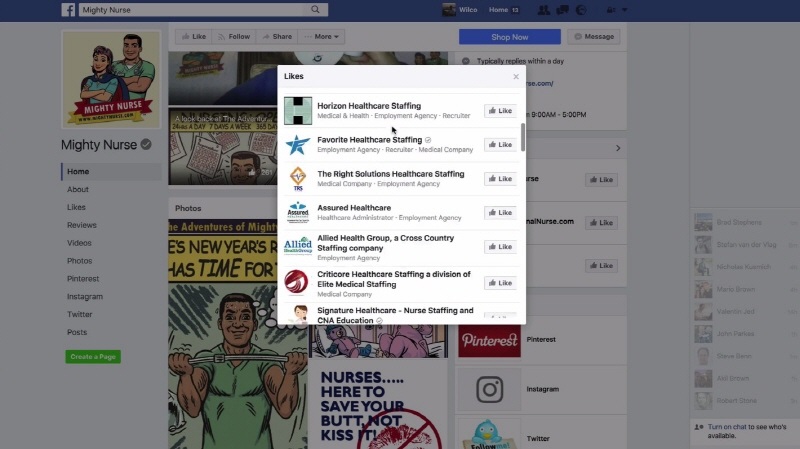Open Mighty Nurse profile picture
The width and height of the screenshot is (800, 449).
click(x=111, y=79)
